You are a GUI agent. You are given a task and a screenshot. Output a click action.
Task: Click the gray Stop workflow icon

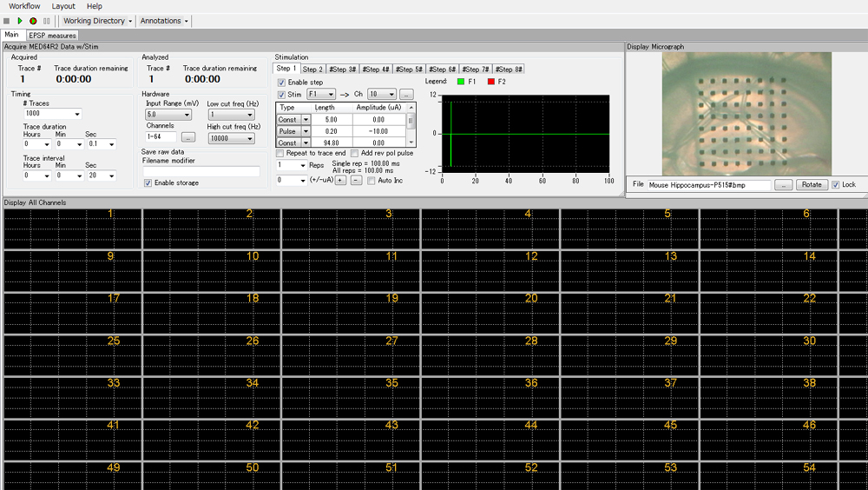click(x=7, y=21)
